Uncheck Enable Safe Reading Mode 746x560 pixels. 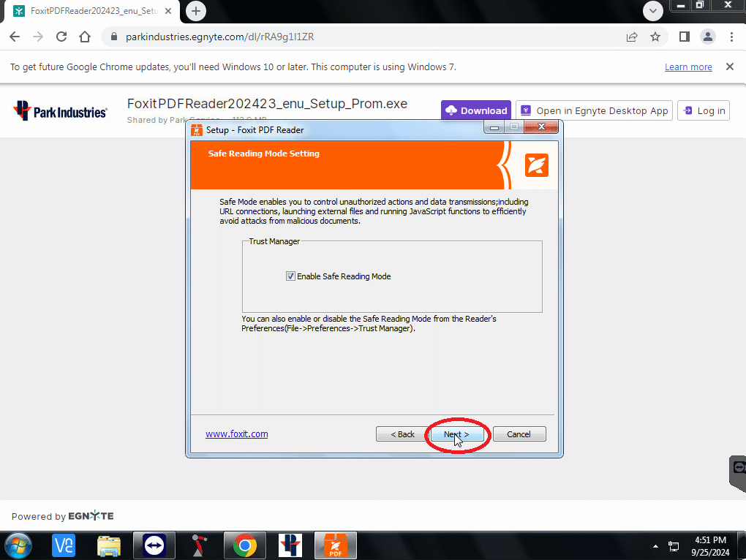(x=290, y=276)
